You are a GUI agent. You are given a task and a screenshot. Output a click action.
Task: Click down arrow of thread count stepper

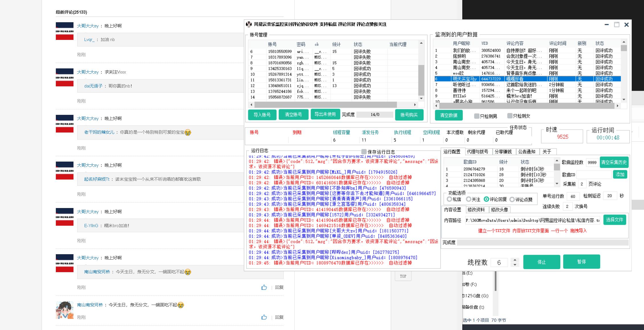click(x=515, y=265)
